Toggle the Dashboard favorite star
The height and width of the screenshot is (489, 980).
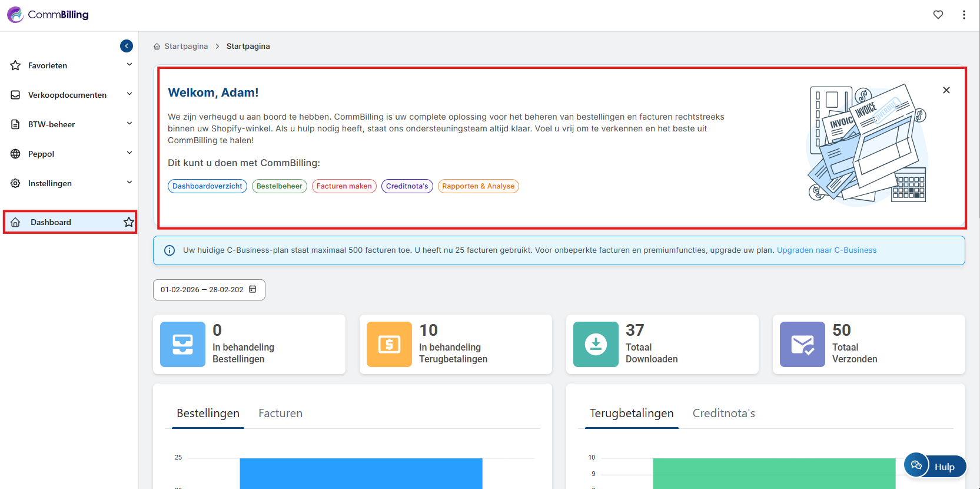click(x=128, y=222)
